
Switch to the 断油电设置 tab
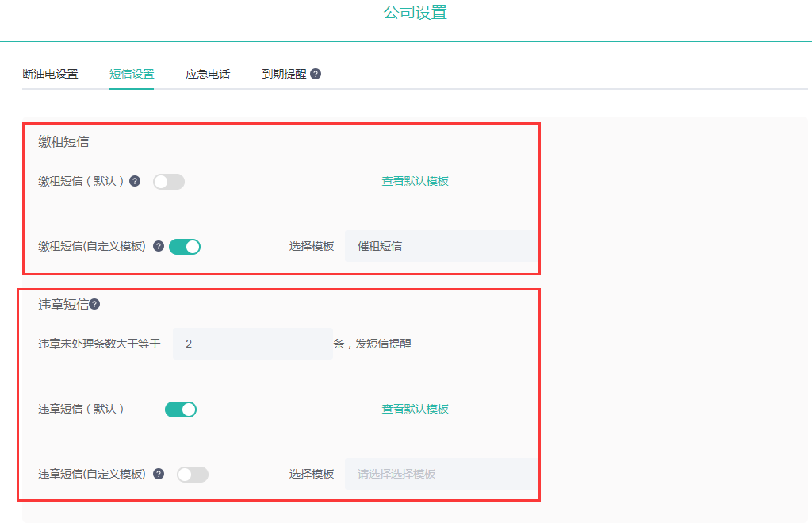50,74
